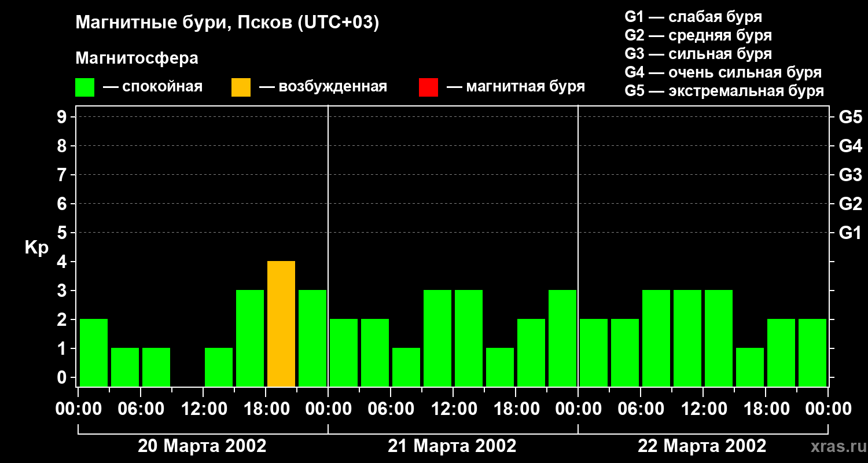Screen dimensions: 868x463
Task: Click the 06:00 time label for 21 Марта
Action: point(391,409)
